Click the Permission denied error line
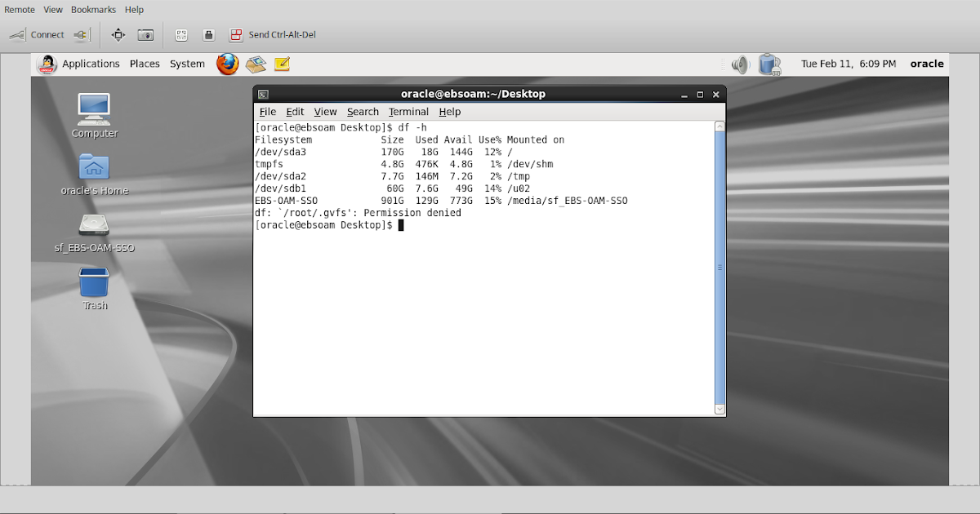 358,213
